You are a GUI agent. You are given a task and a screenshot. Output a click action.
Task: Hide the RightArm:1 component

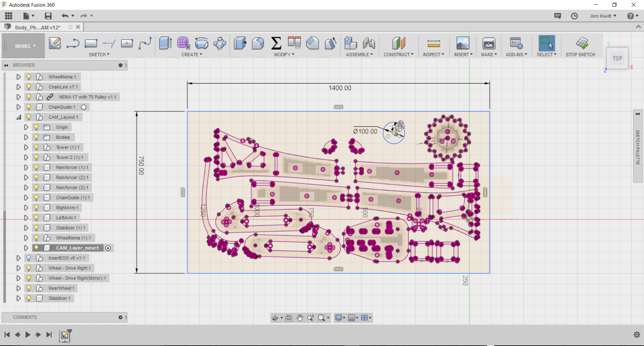pyautogui.click(x=36, y=208)
